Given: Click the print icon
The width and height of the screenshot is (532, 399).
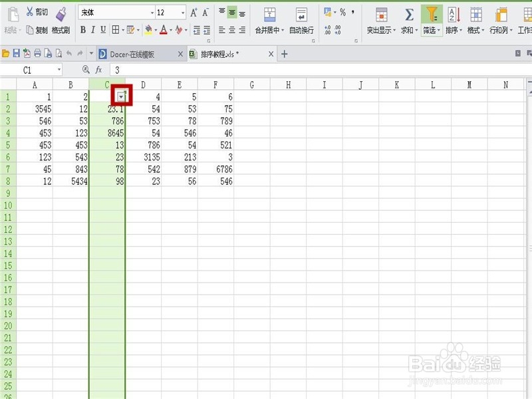Looking at the screenshot, I should [37, 53].
